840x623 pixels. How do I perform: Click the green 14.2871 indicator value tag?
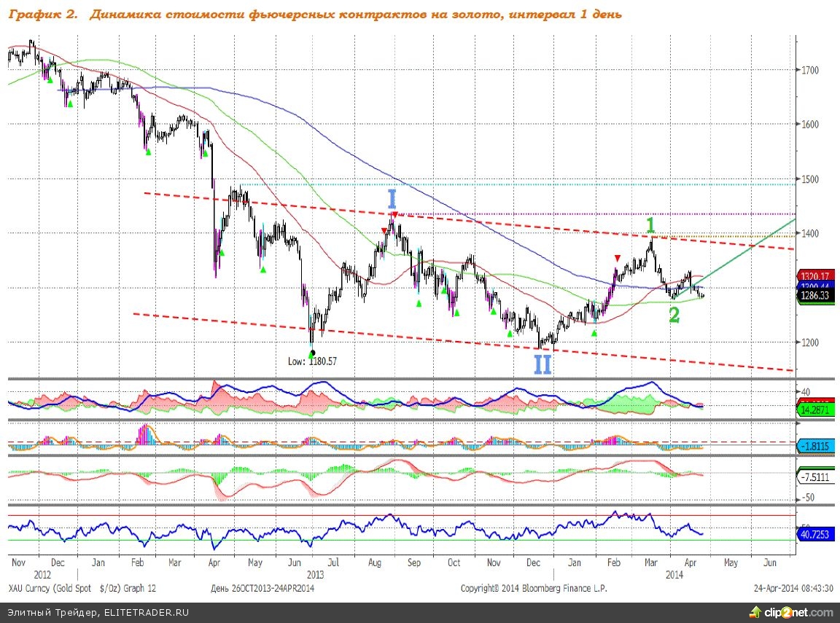(816, 411)
